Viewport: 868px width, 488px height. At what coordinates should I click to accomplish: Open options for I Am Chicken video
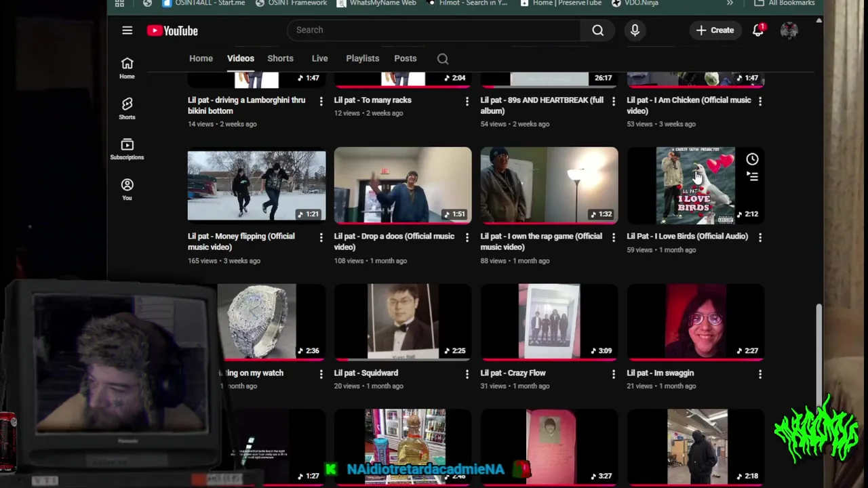pos(759,101)
